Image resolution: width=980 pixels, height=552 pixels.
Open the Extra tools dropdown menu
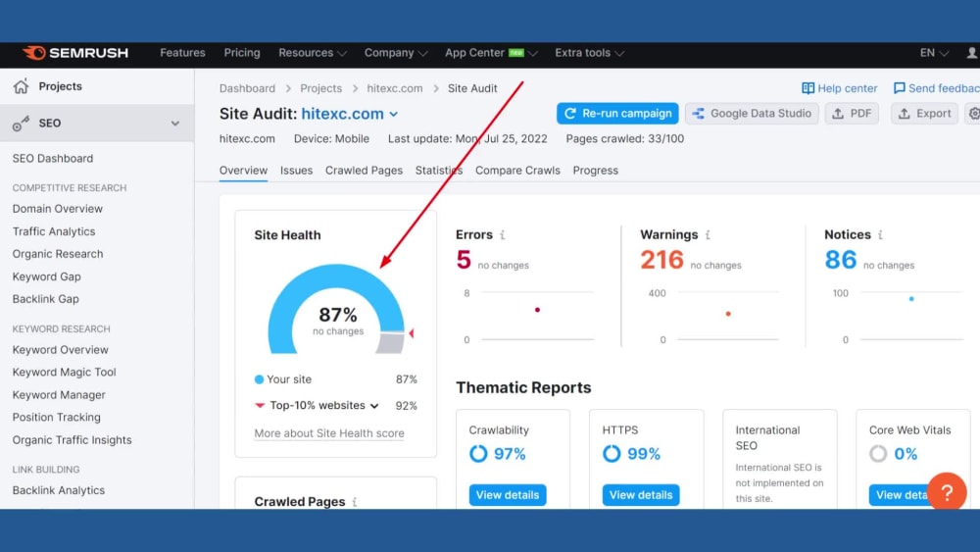(589, 53)
